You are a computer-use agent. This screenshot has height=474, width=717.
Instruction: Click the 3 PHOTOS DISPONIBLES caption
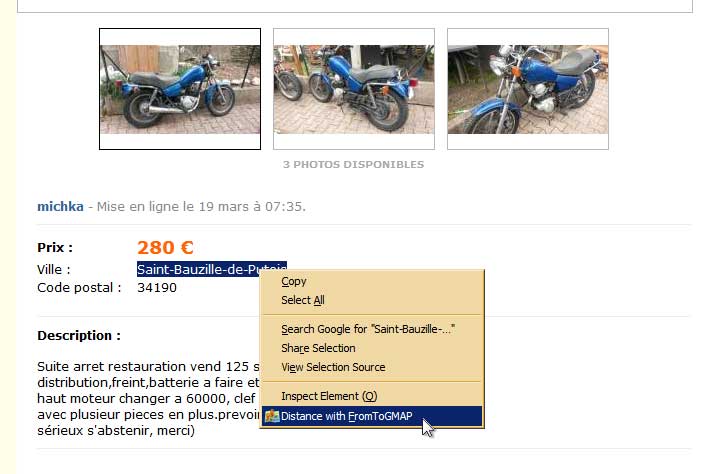point(353,165)
